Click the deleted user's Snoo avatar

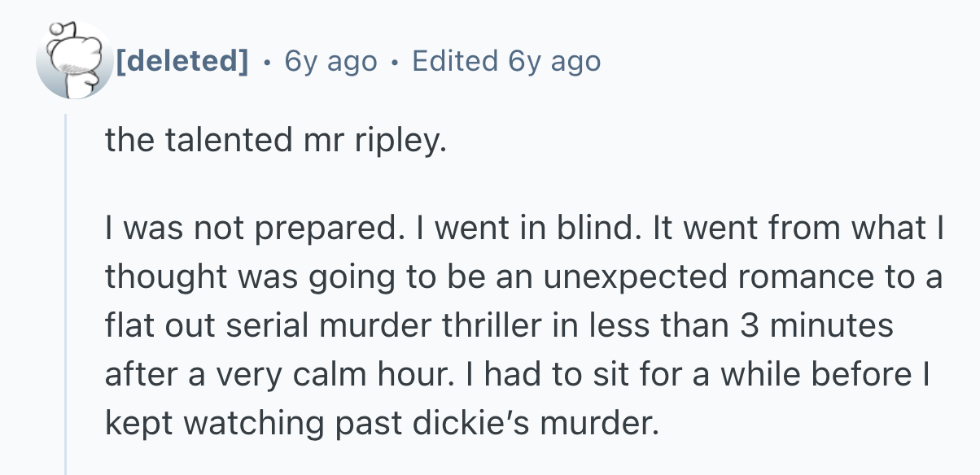[x=73, y=61]
